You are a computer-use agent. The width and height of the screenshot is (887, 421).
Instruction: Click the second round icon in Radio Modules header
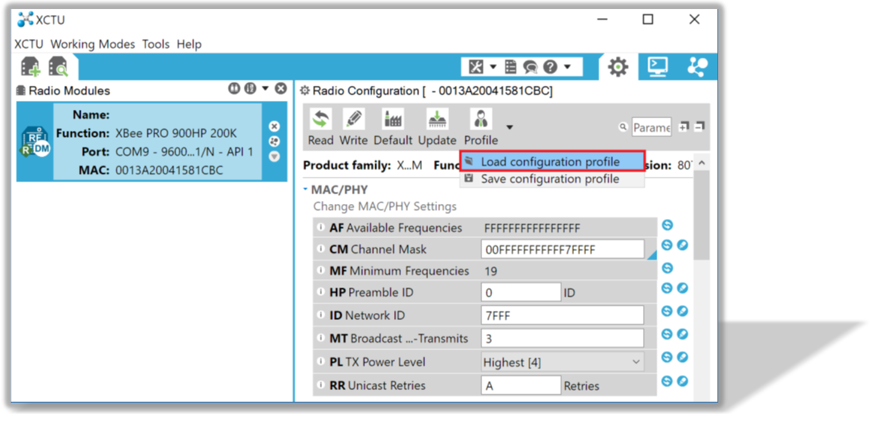(x=249, y=89)
